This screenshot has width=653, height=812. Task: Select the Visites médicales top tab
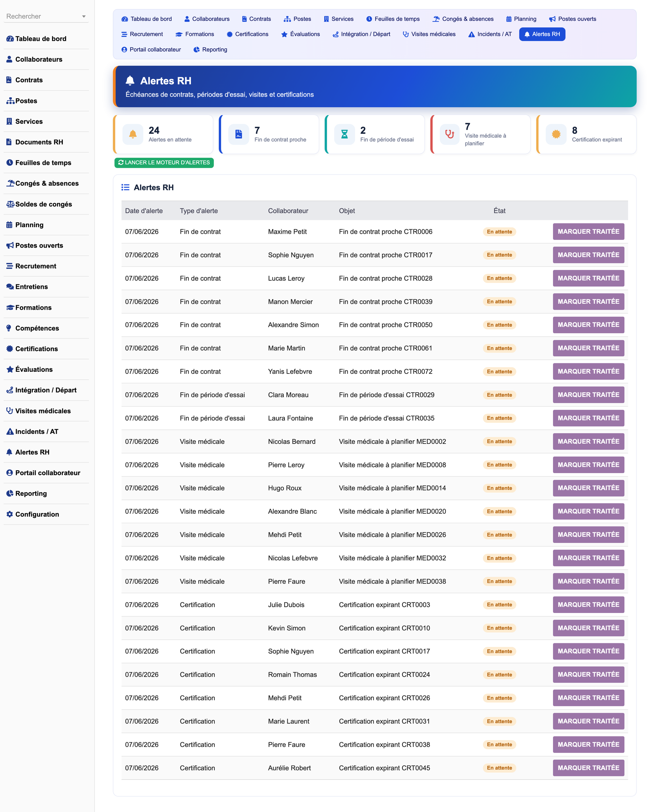(429, 34)
